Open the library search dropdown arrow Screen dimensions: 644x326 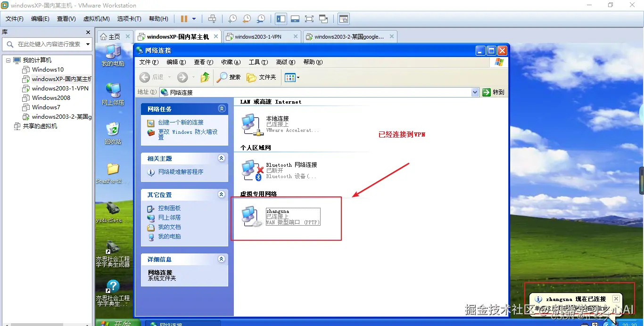(x=88, y=44)
